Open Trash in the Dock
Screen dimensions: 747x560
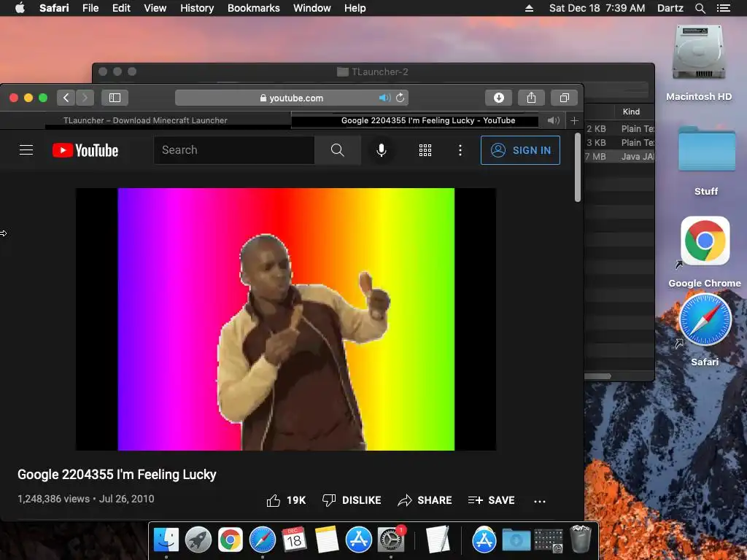(580, 539)
